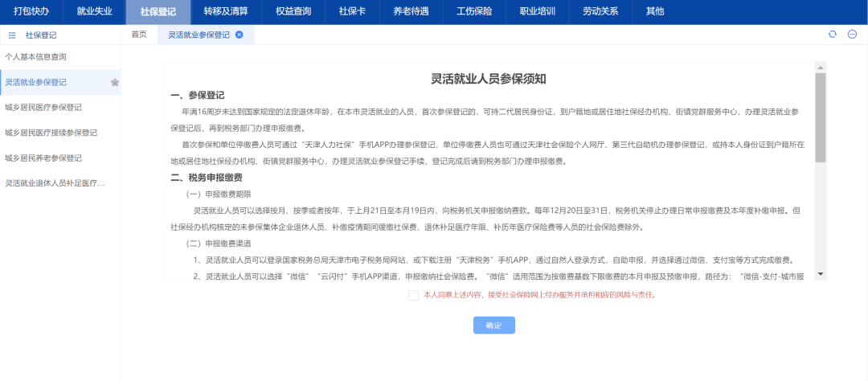Click the red agreement statement text
868x381 pixels.
click(539, 295)
